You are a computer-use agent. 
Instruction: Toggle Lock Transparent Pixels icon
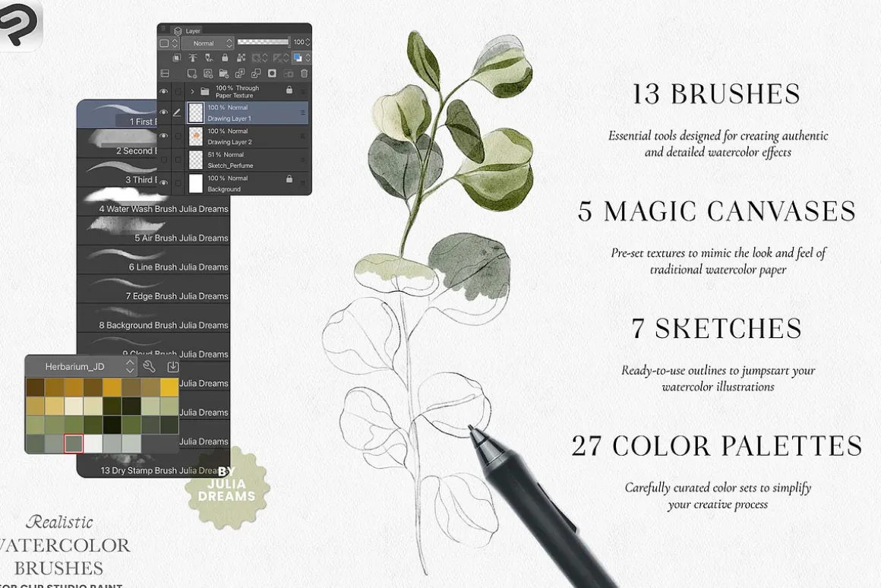coord(241,57)
